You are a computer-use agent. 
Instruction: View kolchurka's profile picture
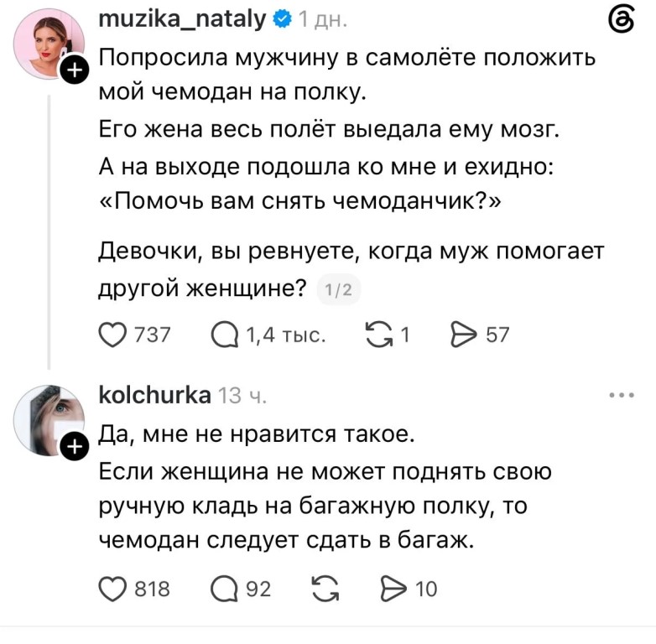click(49, 420)
